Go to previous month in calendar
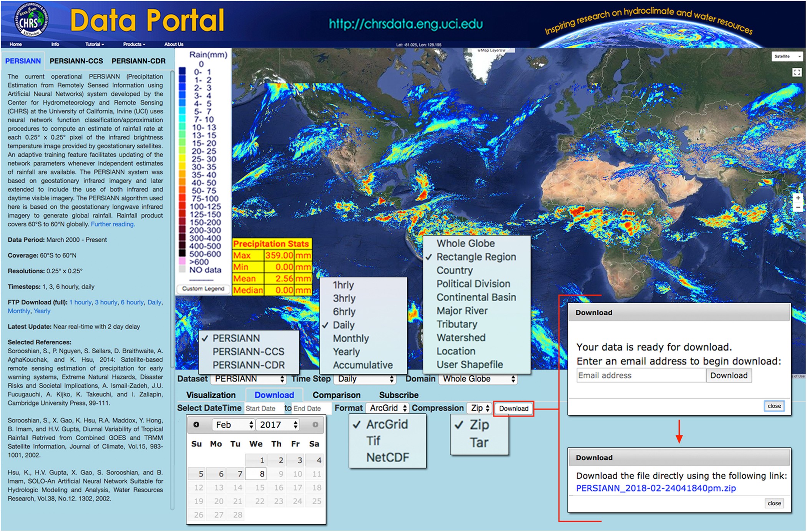Image resolution: width=807 pixels, height=532 pixels. [196, 425]
